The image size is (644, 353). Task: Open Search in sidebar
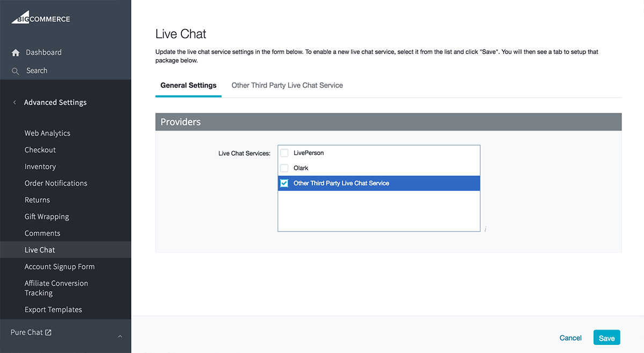tap(36, 71)
